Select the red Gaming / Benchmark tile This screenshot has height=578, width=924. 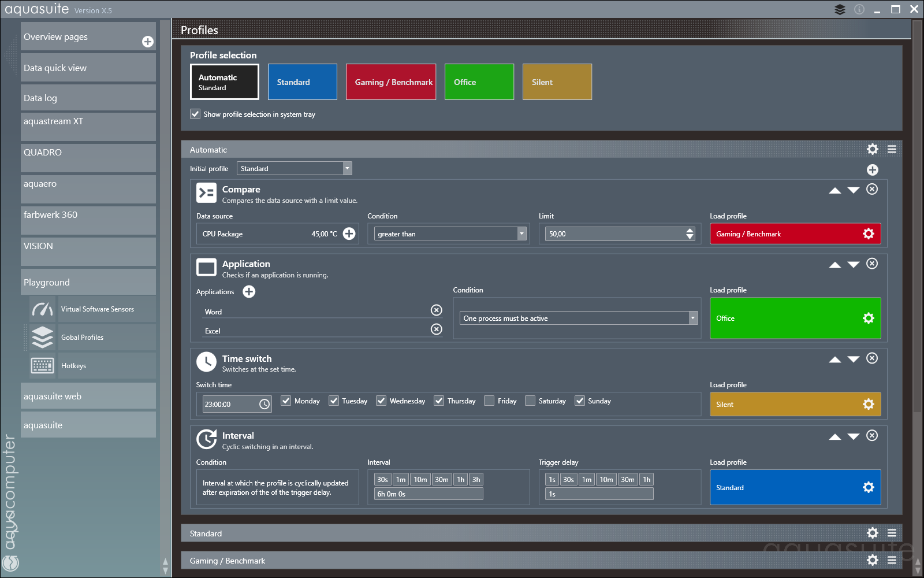coord(391,81)
